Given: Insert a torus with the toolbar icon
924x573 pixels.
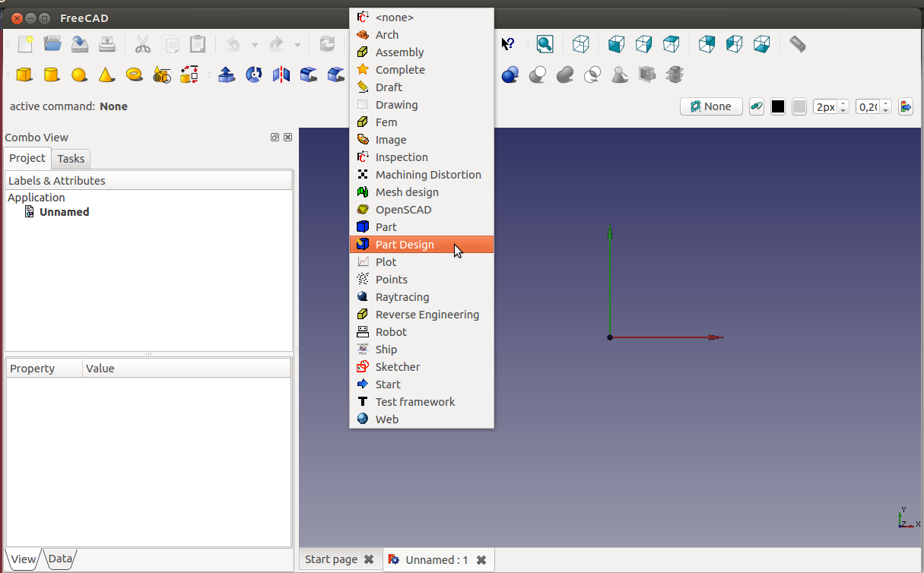Looking at the screenshot, I should [135, 74].
